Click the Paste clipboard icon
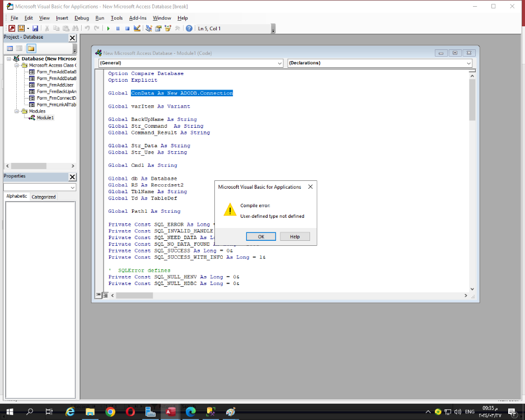Image resolution: width=525 pixels, height=420 pixels. pyautogui.click(x=66, y=29)
